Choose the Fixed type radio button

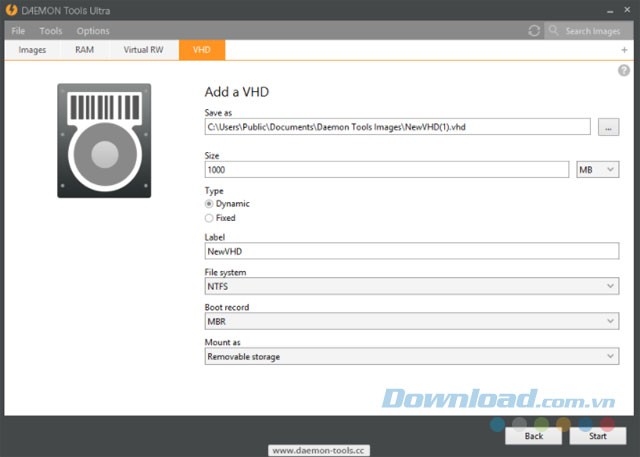[x=209, y=217]
